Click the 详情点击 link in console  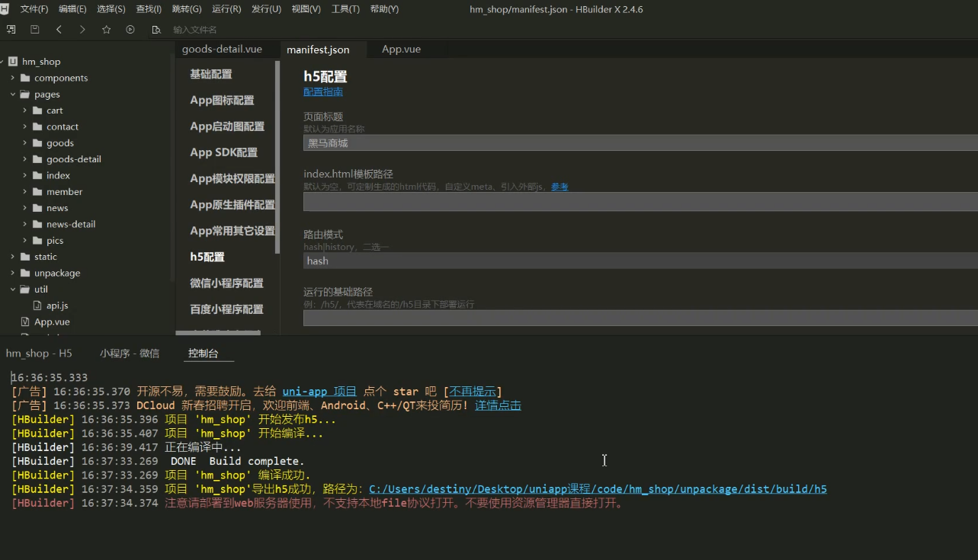(498, 405)
